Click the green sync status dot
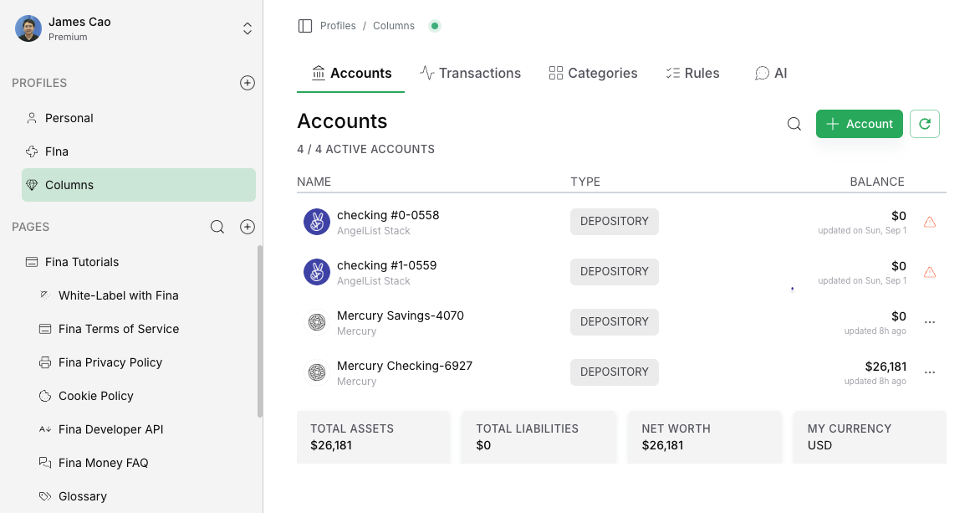980x513 pixels. 434,26
